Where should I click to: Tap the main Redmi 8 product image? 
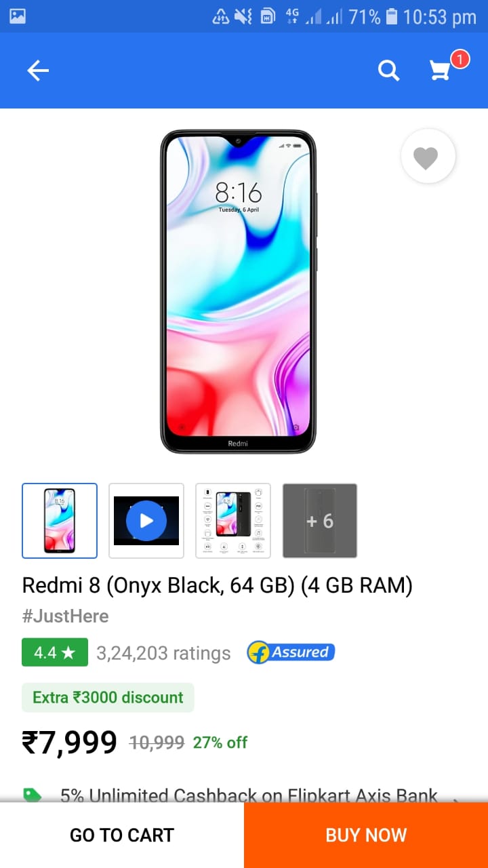tap(238, 292)
